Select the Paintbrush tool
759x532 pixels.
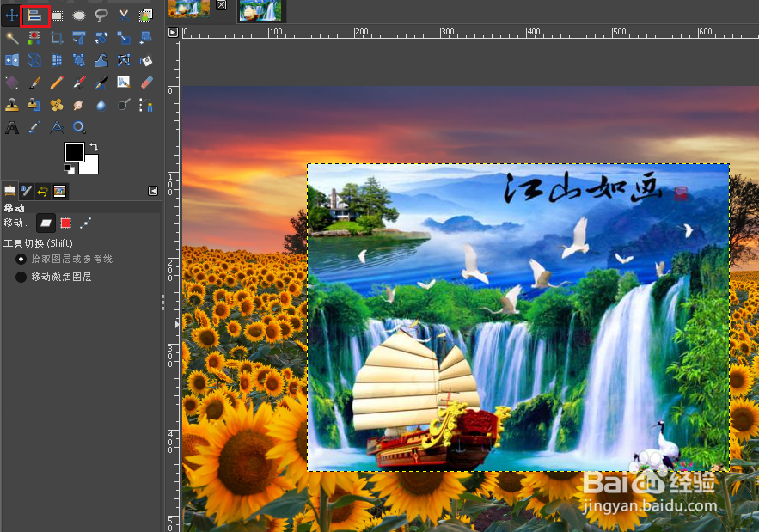[34, 82]
